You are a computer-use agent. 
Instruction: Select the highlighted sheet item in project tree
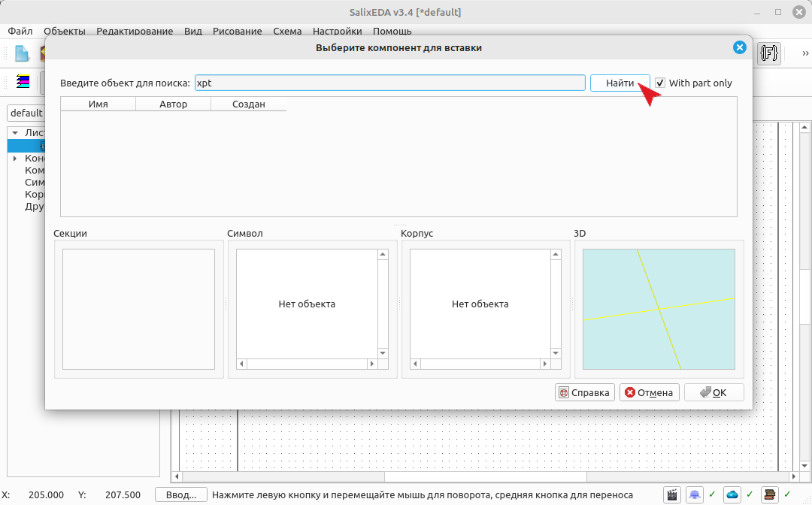point(26,146)
